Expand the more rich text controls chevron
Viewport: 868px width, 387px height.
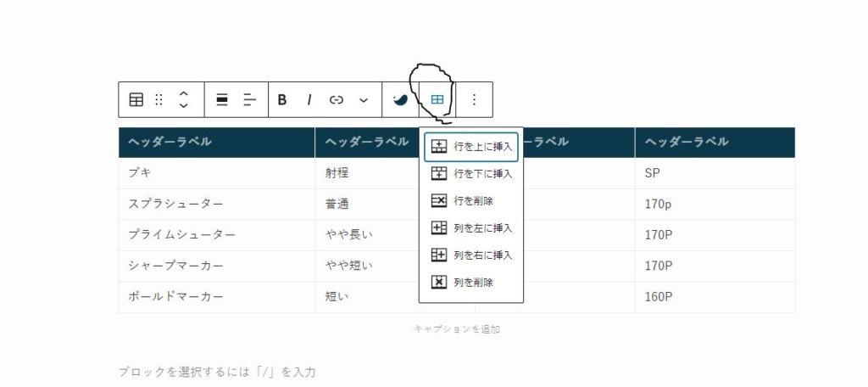pyautogui.click(x=364, y=99)
